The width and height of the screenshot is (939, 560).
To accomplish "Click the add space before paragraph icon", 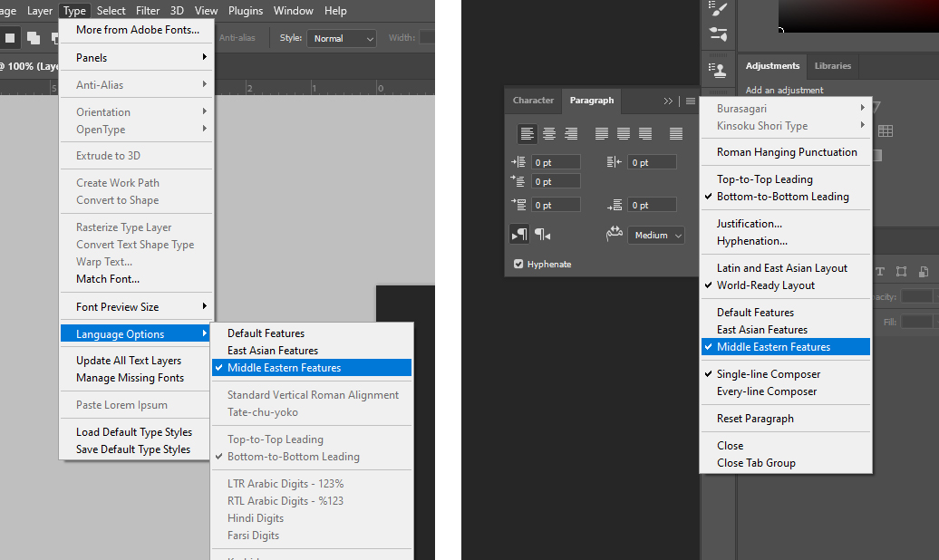I will pos(518,205).
